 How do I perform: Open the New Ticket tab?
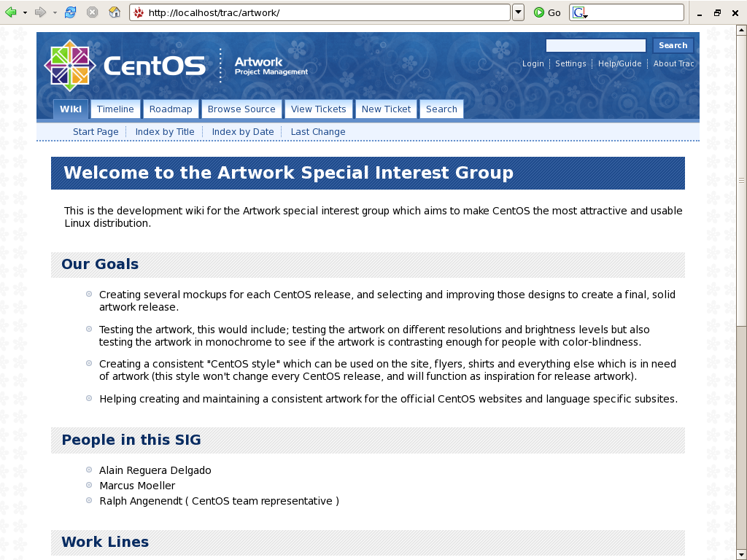[386, 109]
